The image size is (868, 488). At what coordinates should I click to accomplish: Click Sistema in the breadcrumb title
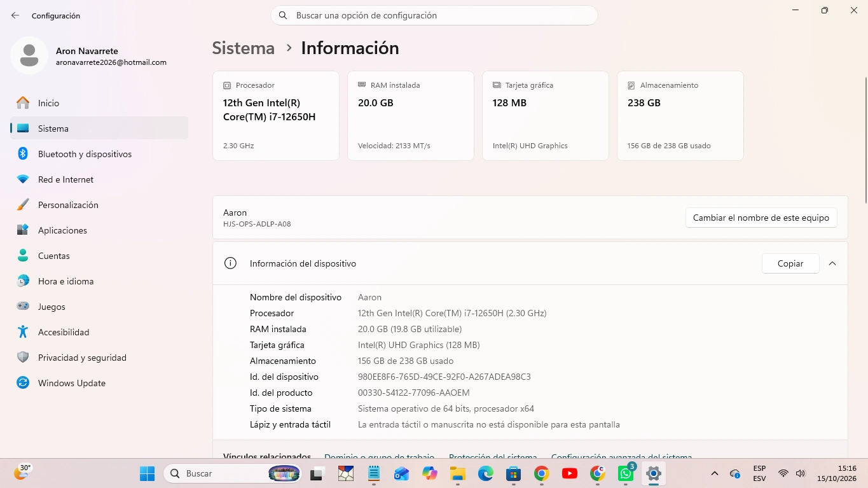pos(244,48)
